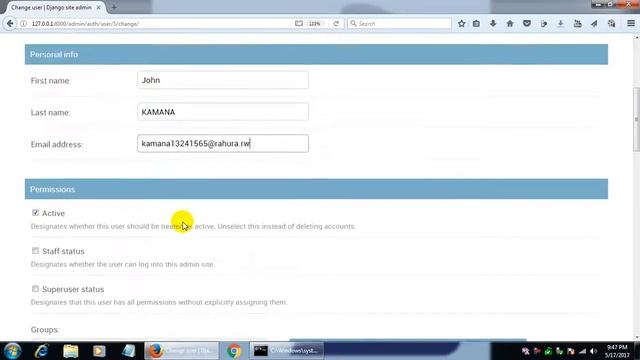640x360 pixels.
Task: Click the 133% zoom level indicator
Action: coord(314,24)
